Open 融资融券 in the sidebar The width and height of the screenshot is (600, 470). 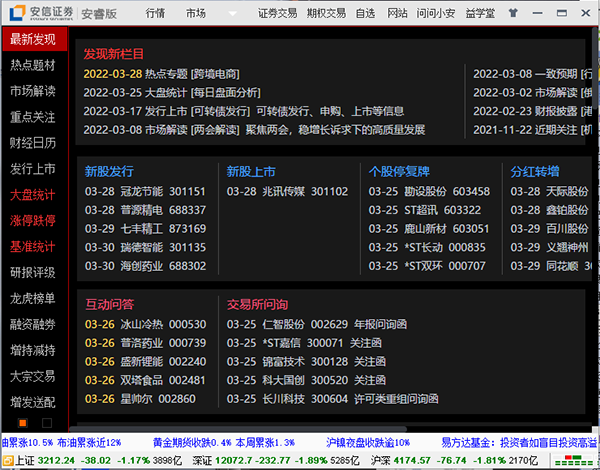33,324
